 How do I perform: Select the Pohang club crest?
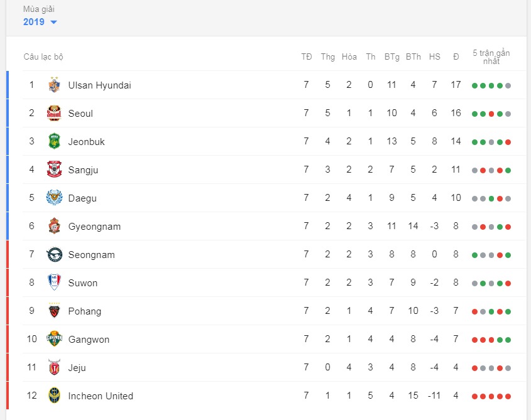[54, 311]
